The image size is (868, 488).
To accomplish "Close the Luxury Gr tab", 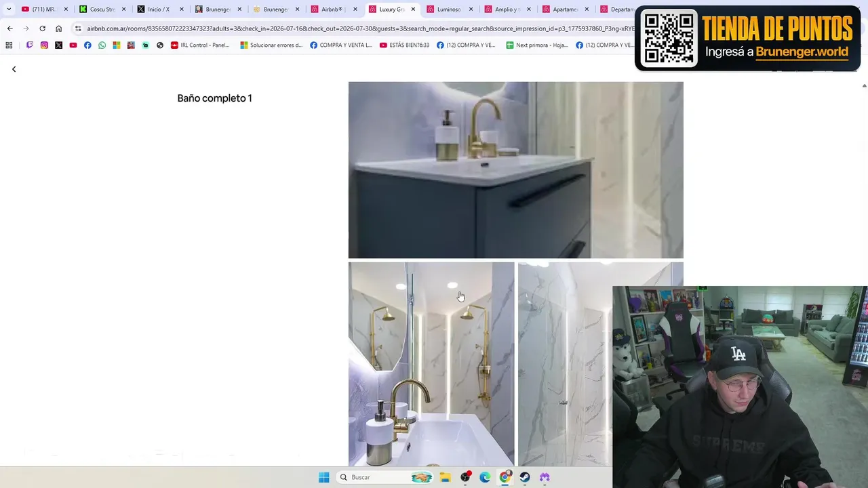I will coord(413,9).
